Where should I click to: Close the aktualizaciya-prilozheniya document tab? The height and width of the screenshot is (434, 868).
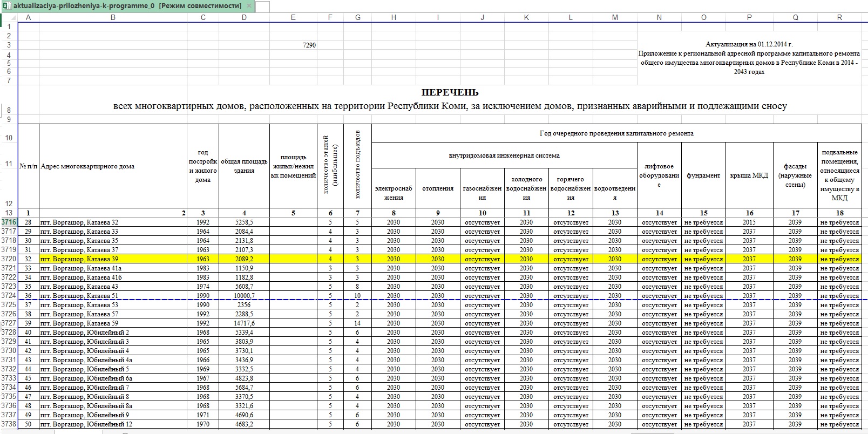(x=248, y=6)
